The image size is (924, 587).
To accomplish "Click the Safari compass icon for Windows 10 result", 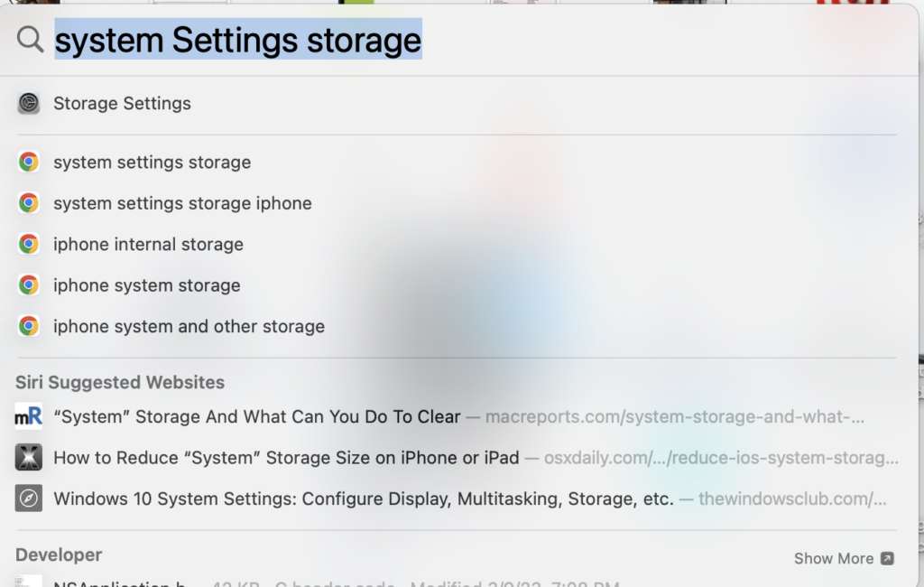I will point(28,498).
